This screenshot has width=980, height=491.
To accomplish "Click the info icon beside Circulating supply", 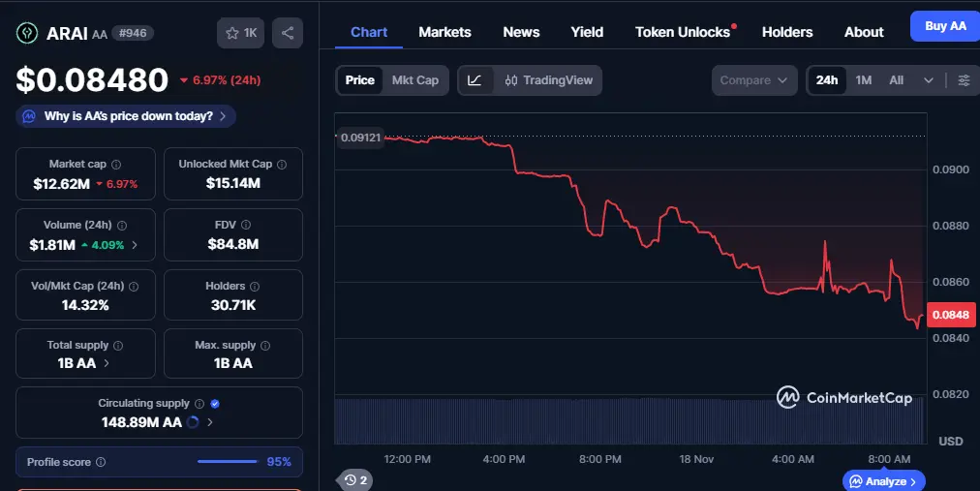I will click(199, 404).
